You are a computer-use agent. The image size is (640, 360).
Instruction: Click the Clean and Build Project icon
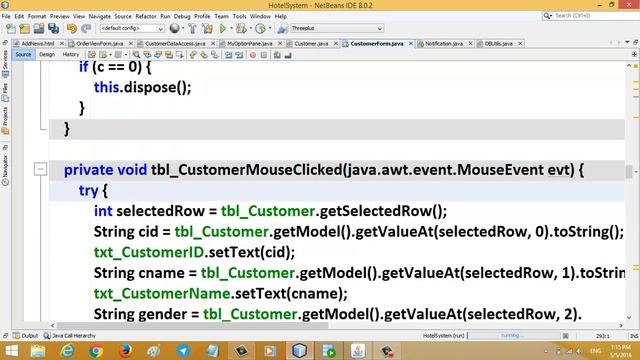pos(208,28)
